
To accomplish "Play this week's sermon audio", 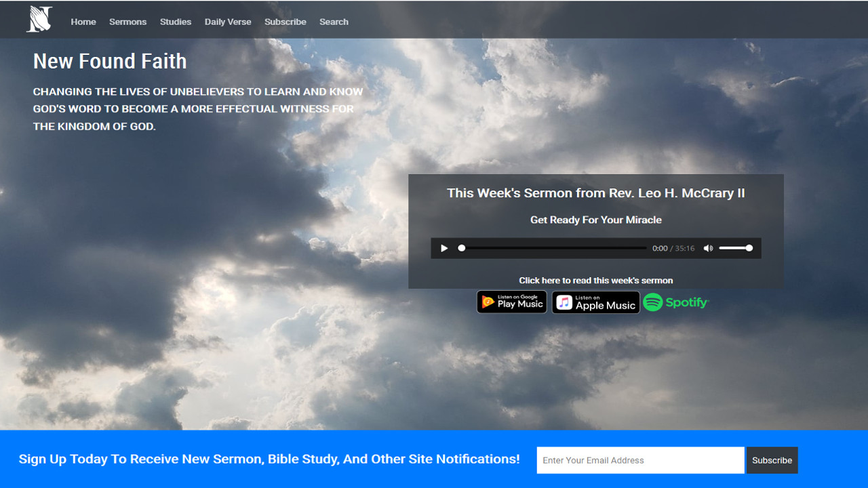I will click(x=444, y=248).
